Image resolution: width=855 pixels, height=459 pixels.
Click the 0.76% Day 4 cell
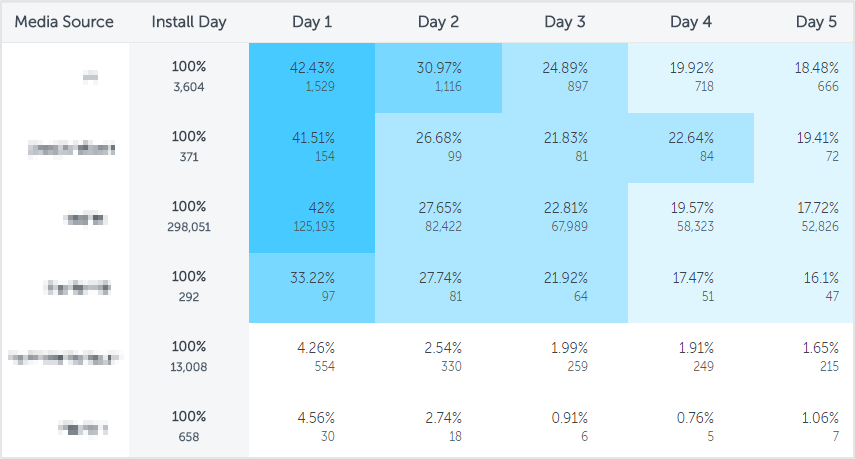691,427
